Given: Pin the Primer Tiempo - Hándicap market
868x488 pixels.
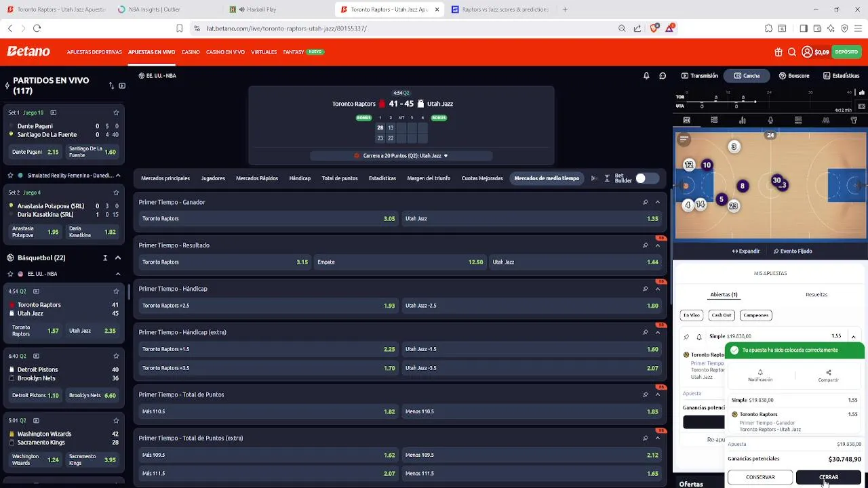Looking at the screenshot, I should [x=646, y=289].
